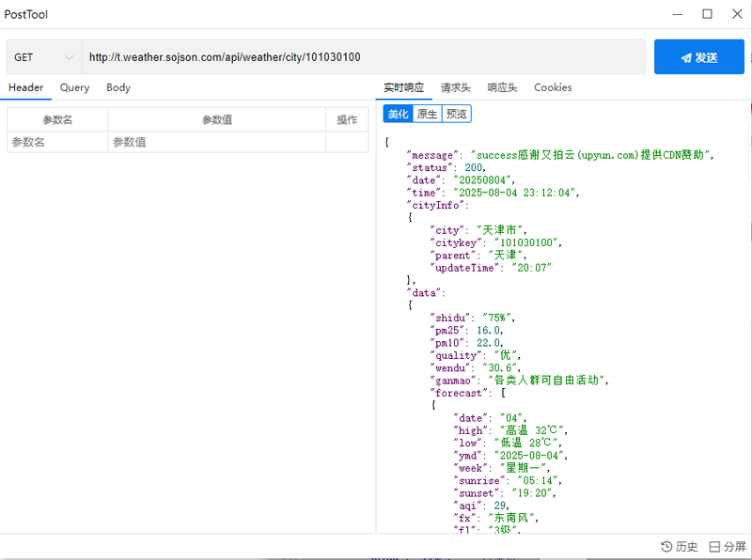Screen dimensions: 752x560
Task: Switch to the Query tab
Action: tap(75, 87)
